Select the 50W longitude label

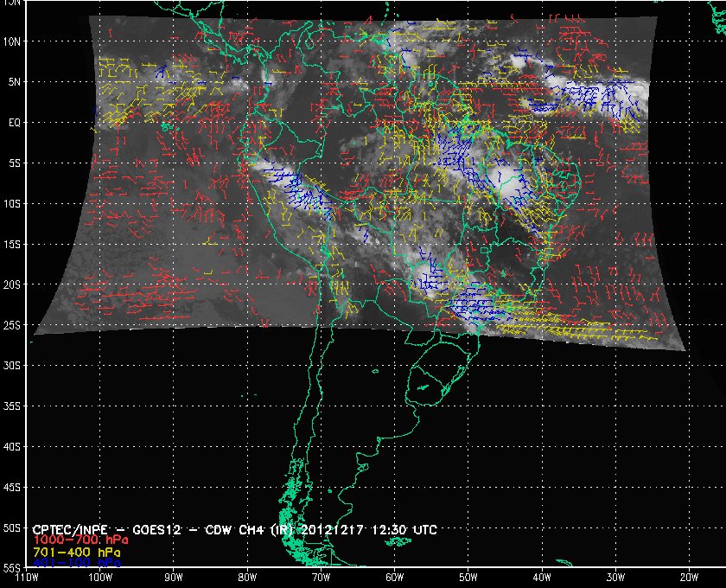coord(468,578)
